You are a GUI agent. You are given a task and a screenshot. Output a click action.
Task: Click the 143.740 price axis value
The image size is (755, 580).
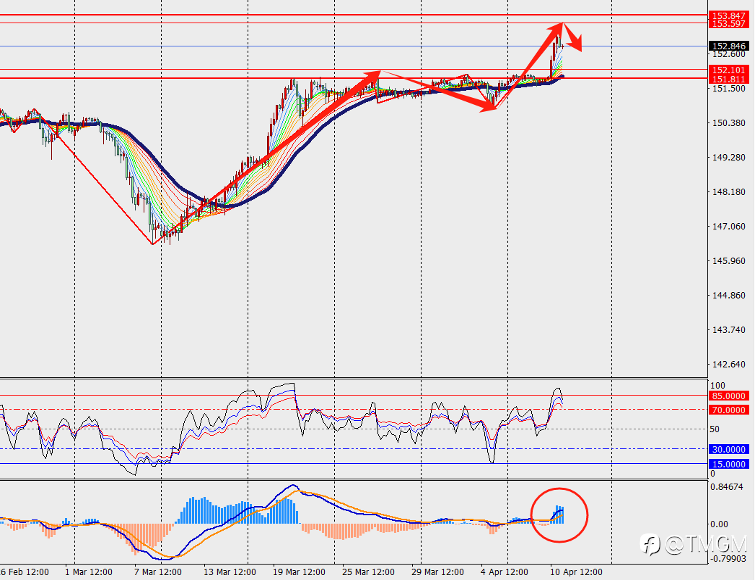coord(729,330)
